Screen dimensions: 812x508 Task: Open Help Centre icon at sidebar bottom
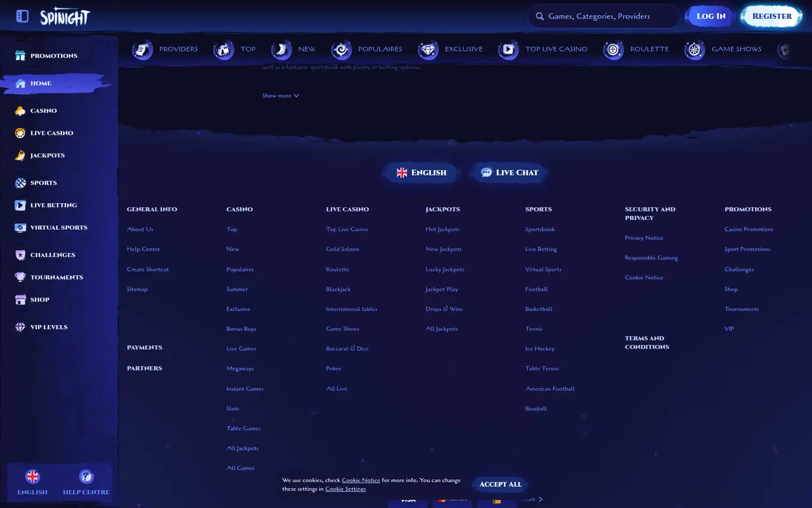[86, 476]
